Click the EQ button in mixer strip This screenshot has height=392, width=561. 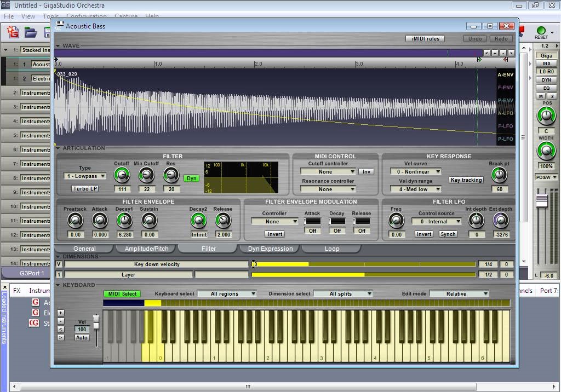click(x=546, y=88)
